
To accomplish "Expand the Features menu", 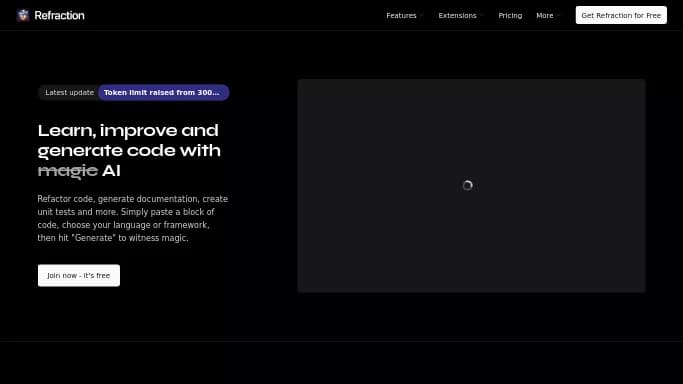I will [404, 15].
